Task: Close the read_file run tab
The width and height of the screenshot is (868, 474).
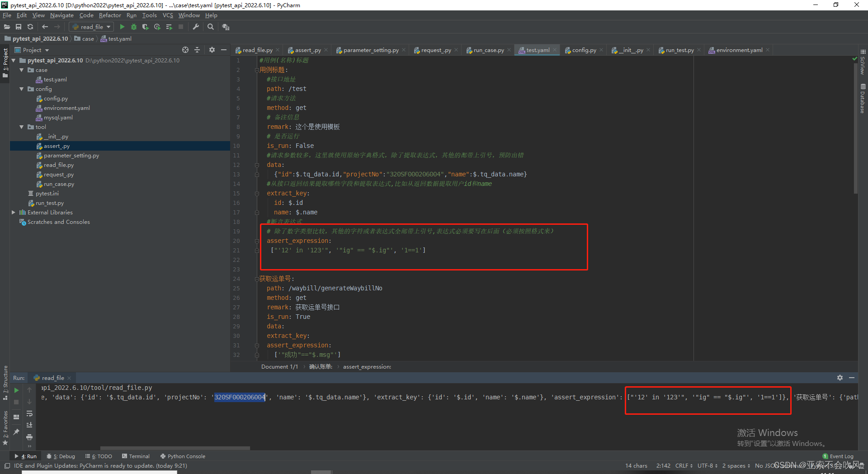Action: click(69, 378)
